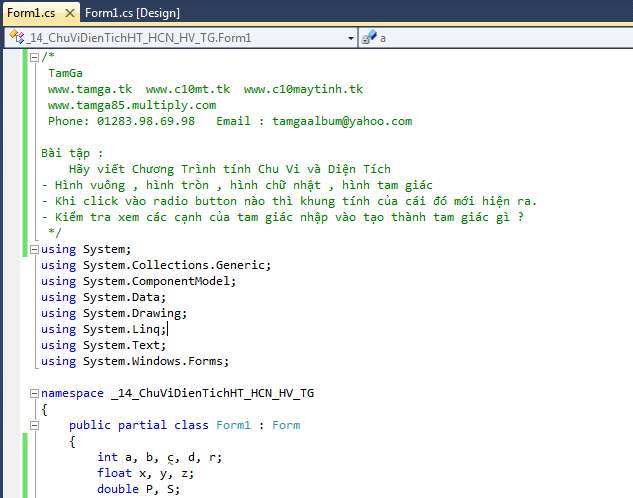Click www.tamga85.multiply.com in the comment

[x=132, y=105]
